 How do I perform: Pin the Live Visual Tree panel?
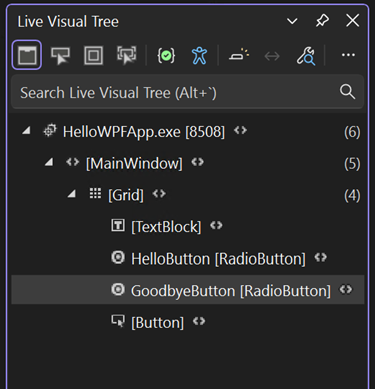322,21
